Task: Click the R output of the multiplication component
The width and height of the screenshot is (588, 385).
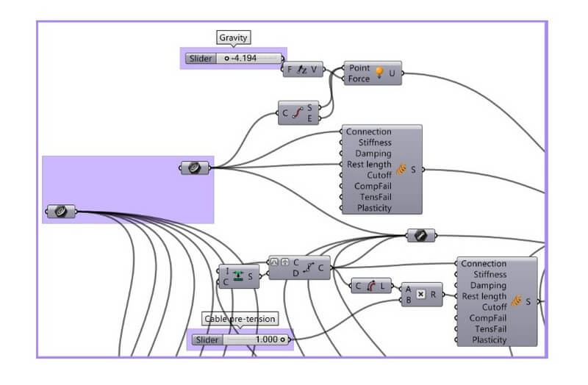Action: click(x=435, y=294)
